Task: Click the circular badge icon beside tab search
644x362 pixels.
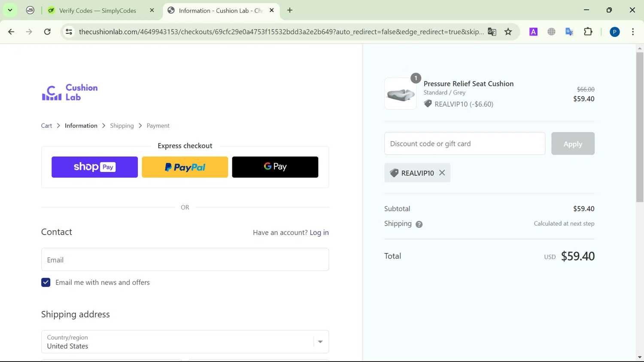Action: point(30,10)
